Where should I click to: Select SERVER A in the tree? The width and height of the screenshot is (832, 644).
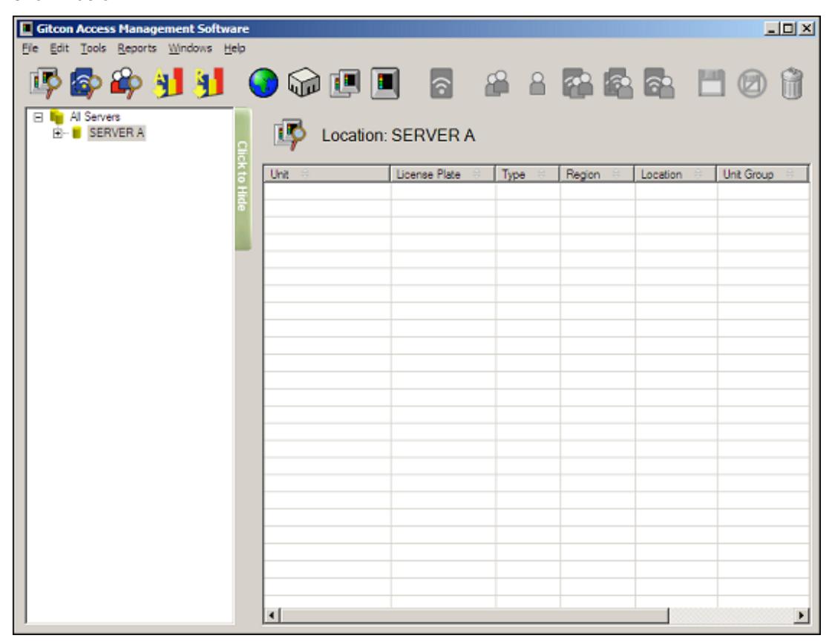click(x=117, y=133)
